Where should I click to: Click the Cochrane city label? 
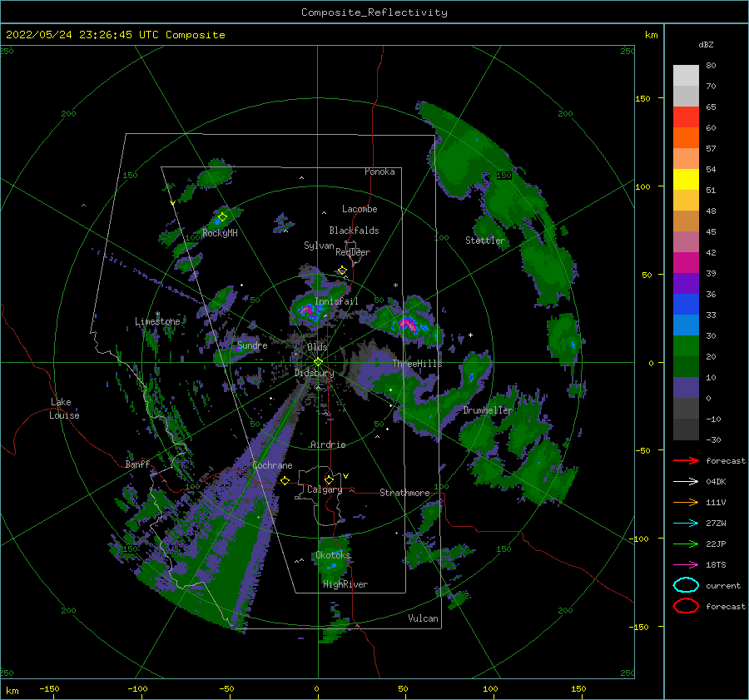point(272,465)
